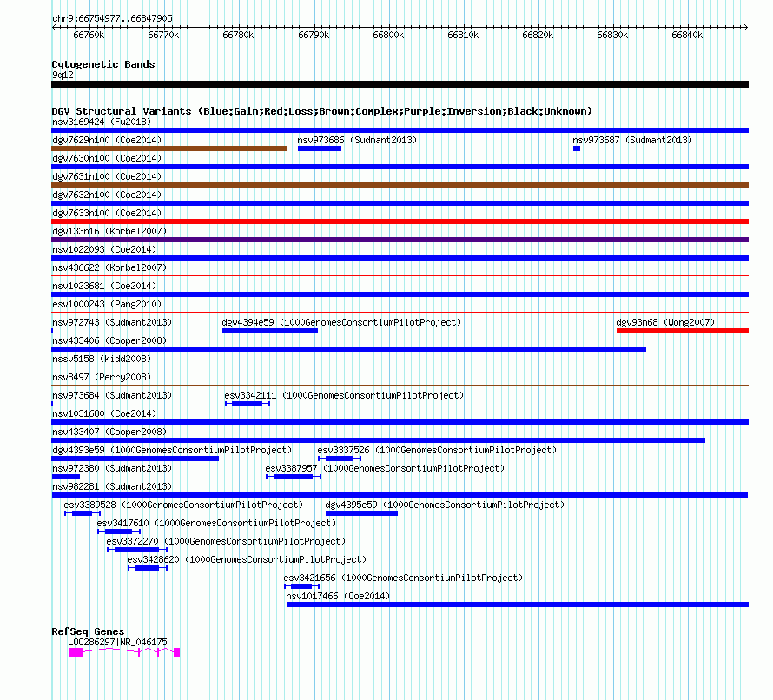The height and width of the screenshot is (700, 773).
Task: Open the esv3337526 variant label
Action: pos(437,450)
